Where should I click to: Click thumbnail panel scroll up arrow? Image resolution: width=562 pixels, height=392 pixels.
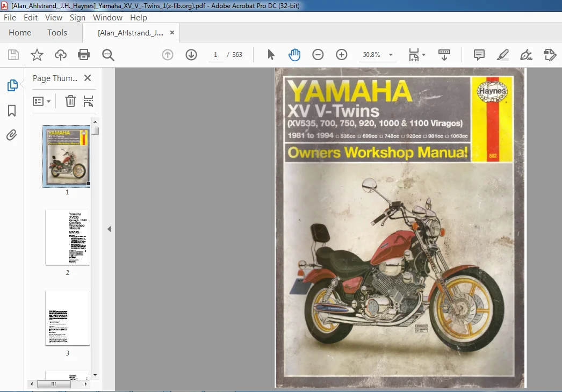[95, 122]
